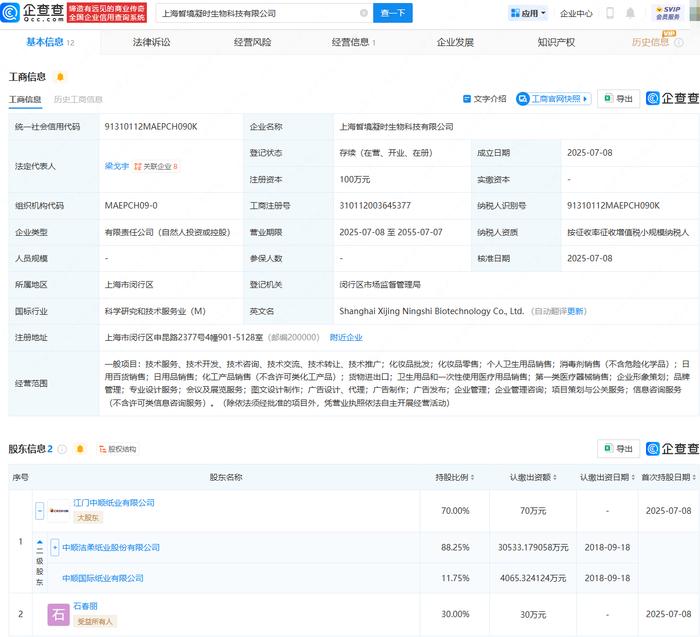The width and height of the screenshot is (700, 637).
Task: Open shareholder 石春丽 profile link
Action: tap(85, 606)
